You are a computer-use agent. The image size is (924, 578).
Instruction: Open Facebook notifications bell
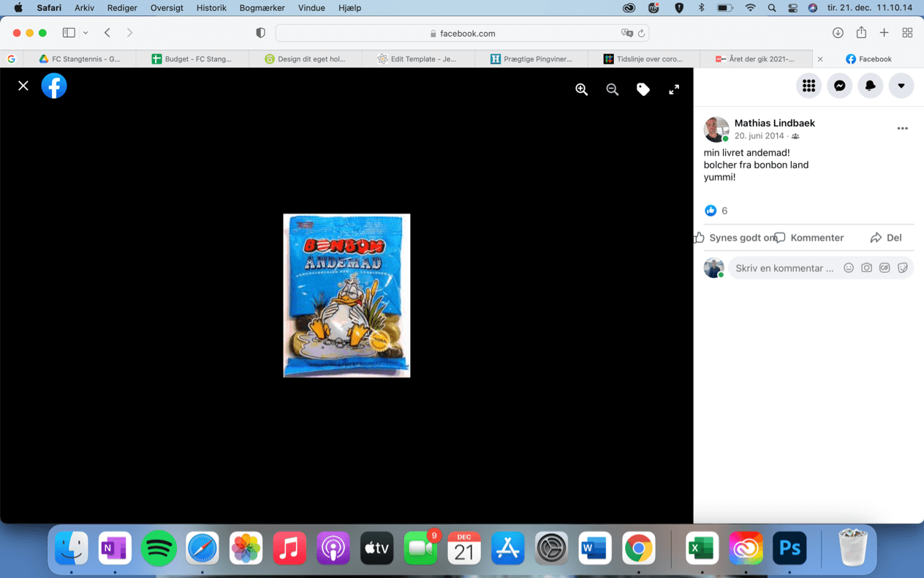point(871,86)
